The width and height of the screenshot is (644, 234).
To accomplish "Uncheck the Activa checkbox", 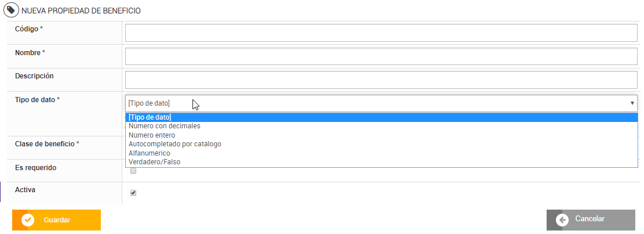I will click(133, 193).
